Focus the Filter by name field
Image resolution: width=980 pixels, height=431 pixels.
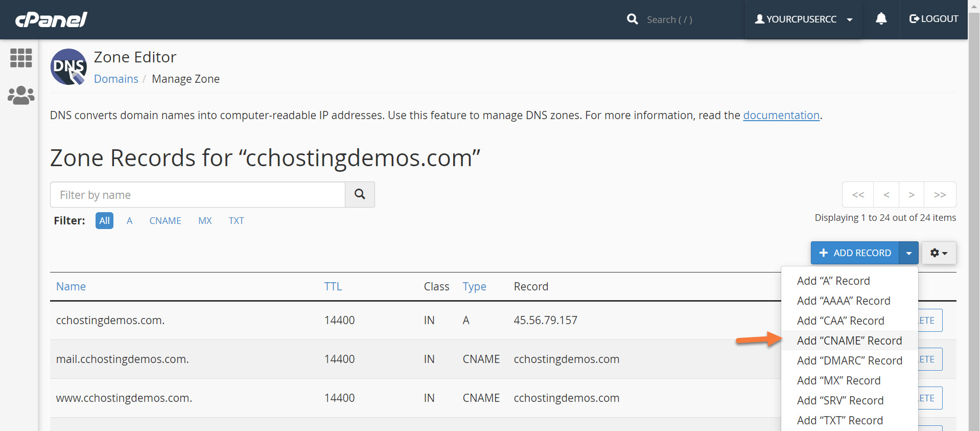point(198,194)
